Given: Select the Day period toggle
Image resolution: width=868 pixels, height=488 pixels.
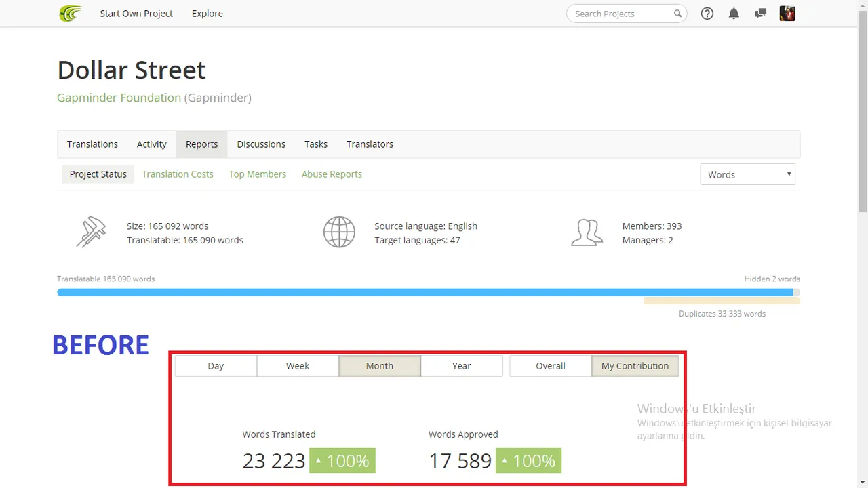Looking at the screenshot, I should tap(216, 366).
